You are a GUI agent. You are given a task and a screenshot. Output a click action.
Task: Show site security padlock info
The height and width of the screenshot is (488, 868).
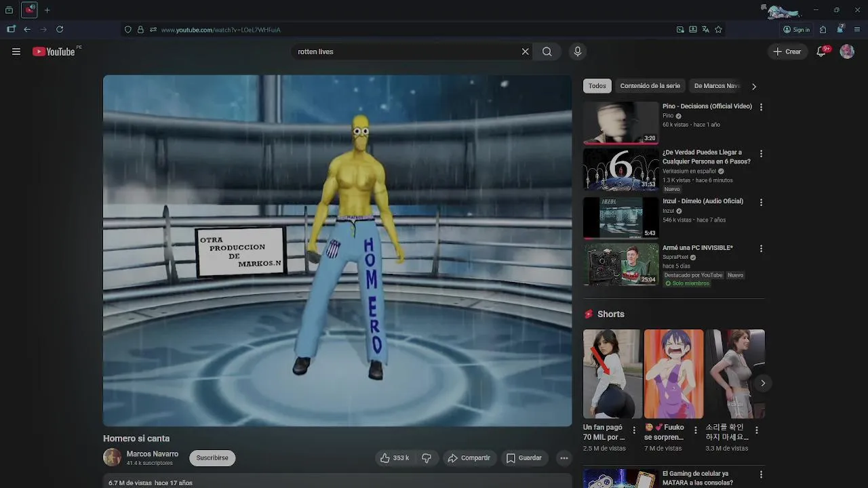pyautogui.click(x=140, y=29)
